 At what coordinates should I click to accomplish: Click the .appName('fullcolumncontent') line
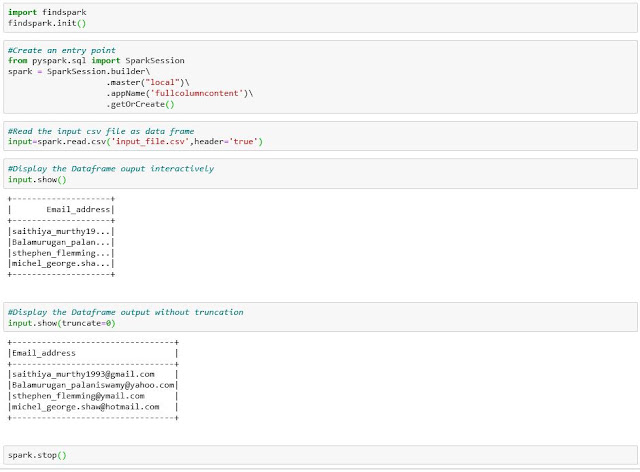click(x=180, y=94)
